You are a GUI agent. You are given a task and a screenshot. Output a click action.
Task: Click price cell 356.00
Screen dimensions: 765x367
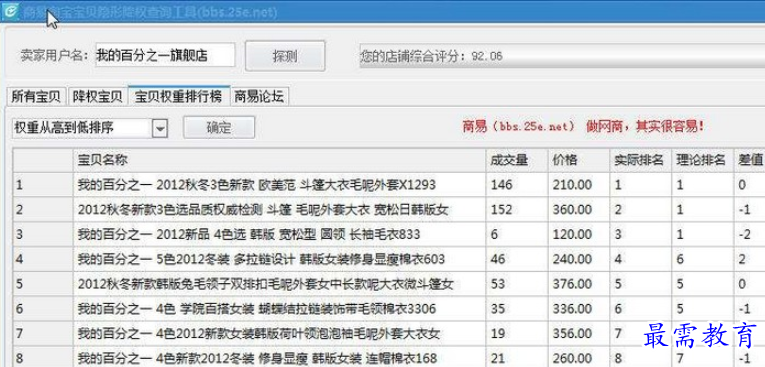[x=572, y=334]
